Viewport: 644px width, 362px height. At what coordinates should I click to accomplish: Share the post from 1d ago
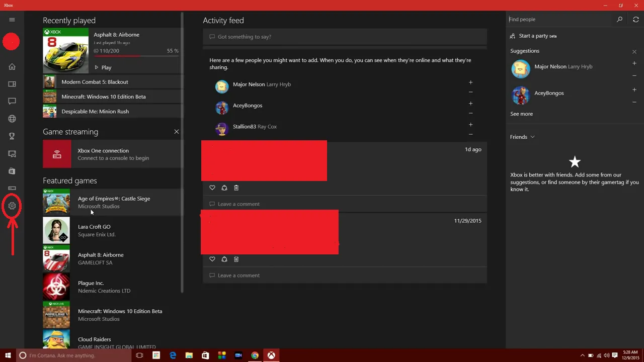[224, 188]
